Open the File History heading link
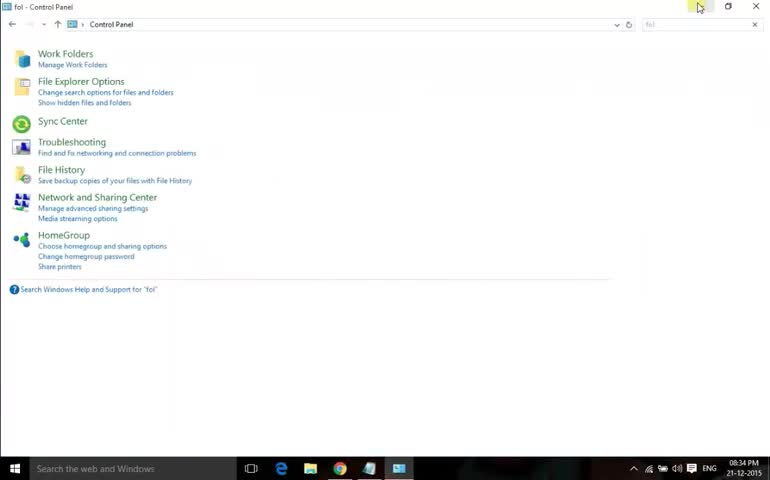 coord(61,170)
